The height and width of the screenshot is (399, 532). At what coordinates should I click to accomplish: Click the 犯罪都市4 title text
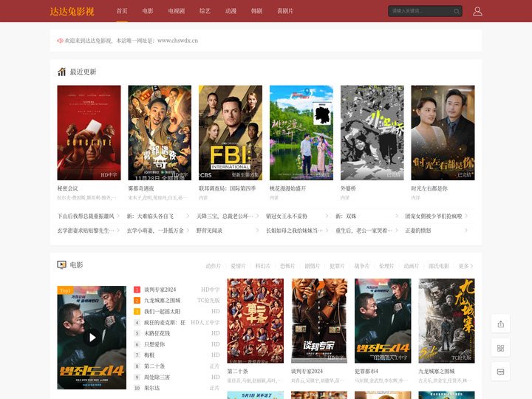click(366, 372)
